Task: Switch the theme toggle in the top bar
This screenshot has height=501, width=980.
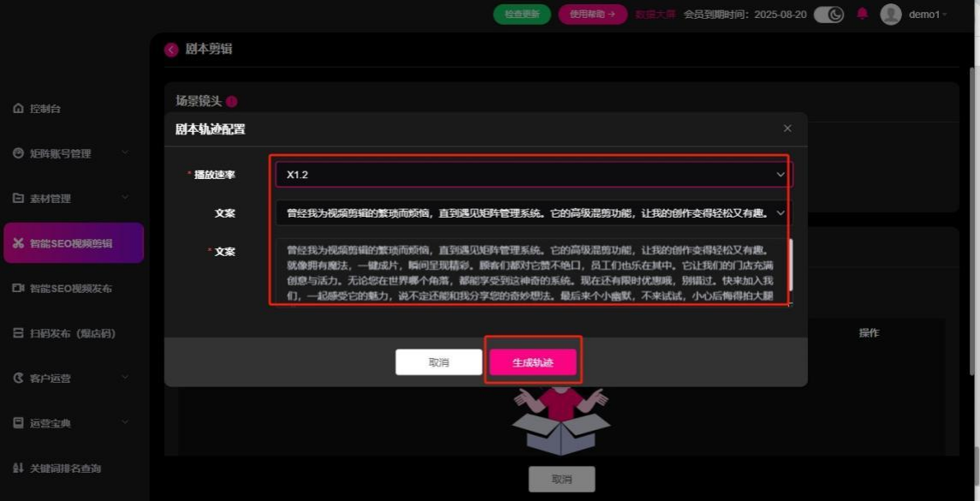Action: [x=829, y=14]
